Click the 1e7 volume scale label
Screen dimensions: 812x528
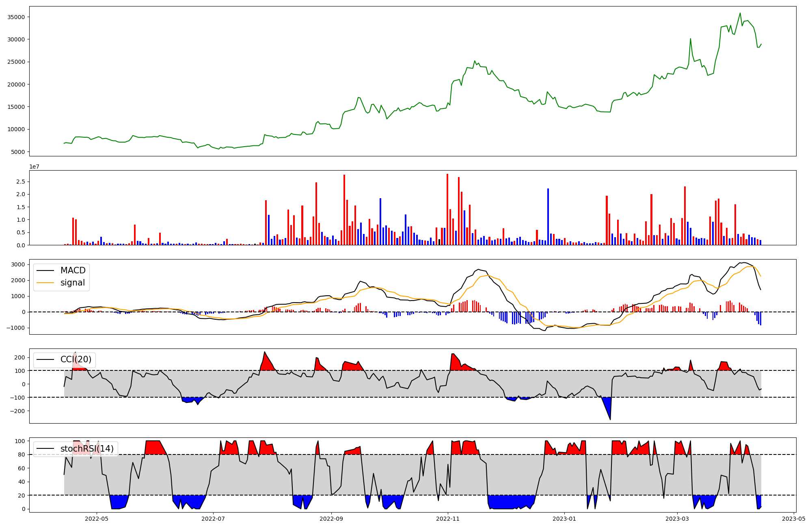pyautogui.click(x=34, y=167)
